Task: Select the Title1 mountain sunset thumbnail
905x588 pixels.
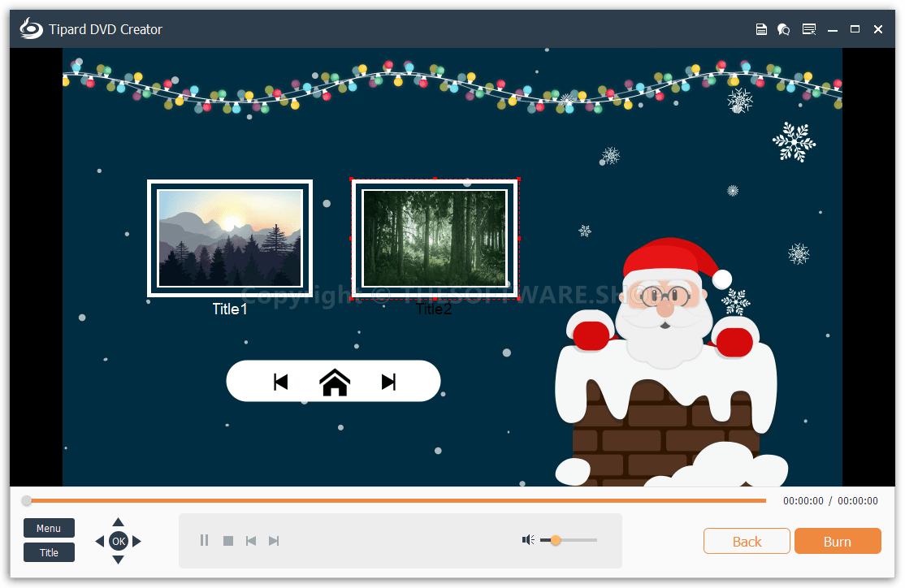Action: pos(229,238)
